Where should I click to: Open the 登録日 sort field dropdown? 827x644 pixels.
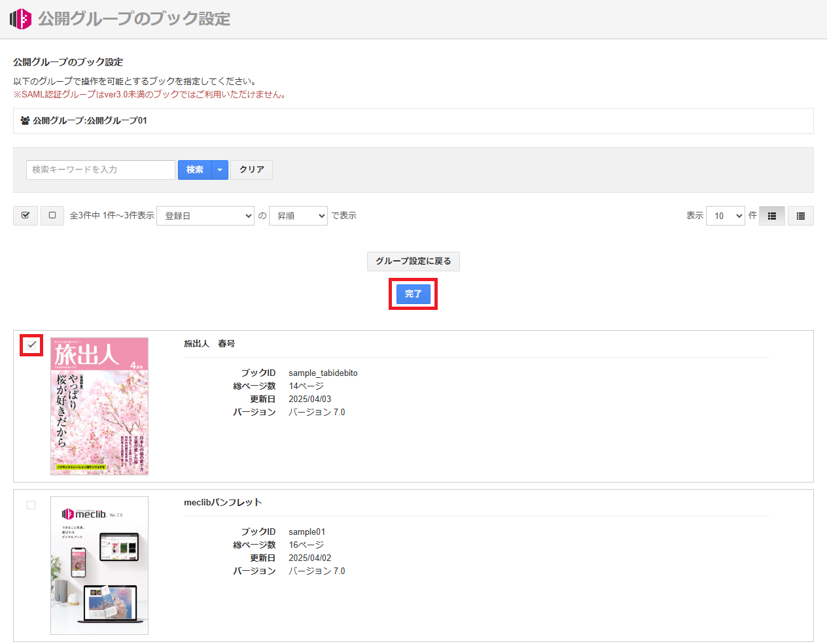click(x=205, y=216)
